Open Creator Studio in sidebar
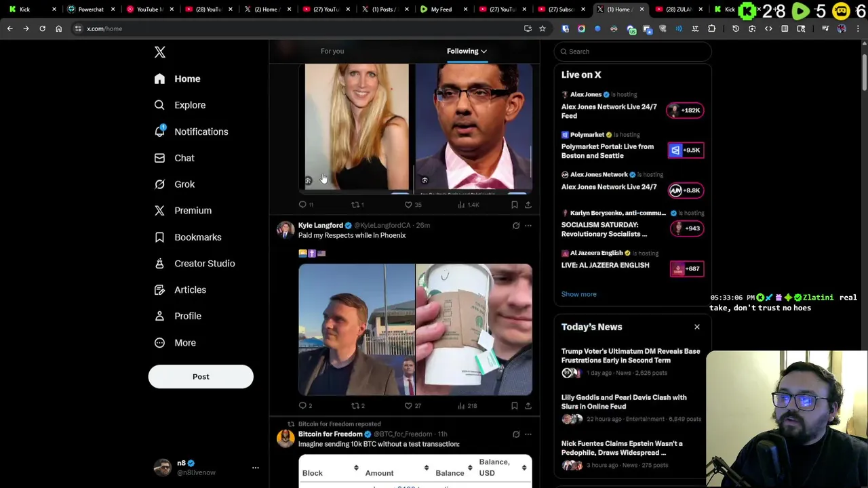Viewport: 868px width, 488px height. point(195,264)
